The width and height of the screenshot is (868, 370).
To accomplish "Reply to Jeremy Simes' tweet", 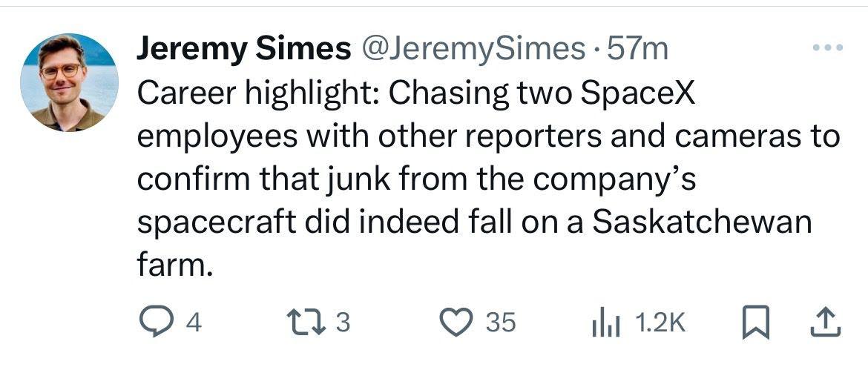I will [x=154, y=322].
